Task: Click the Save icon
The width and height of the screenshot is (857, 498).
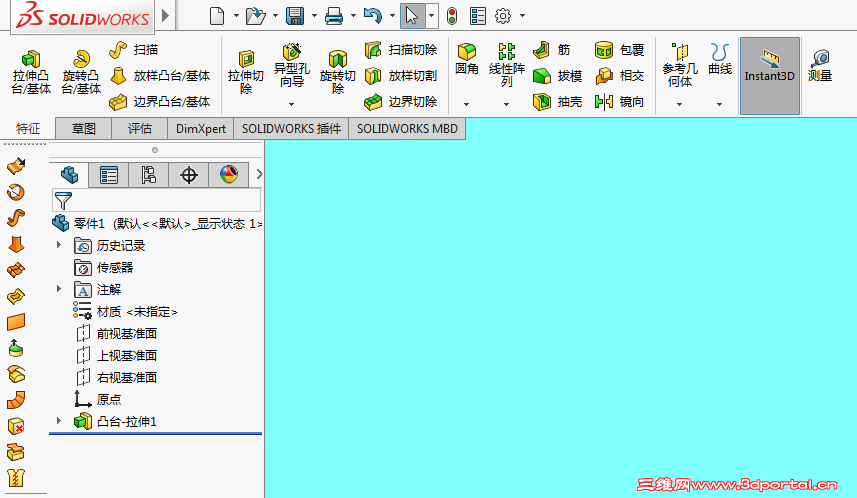Action: point(295,16)
